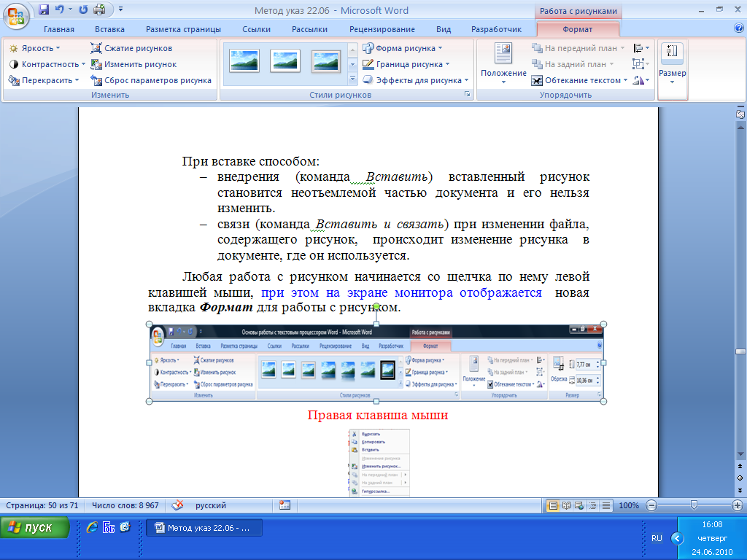
Task: Click Сжатие рисунков compress pictures
Action: click(131, 48)
